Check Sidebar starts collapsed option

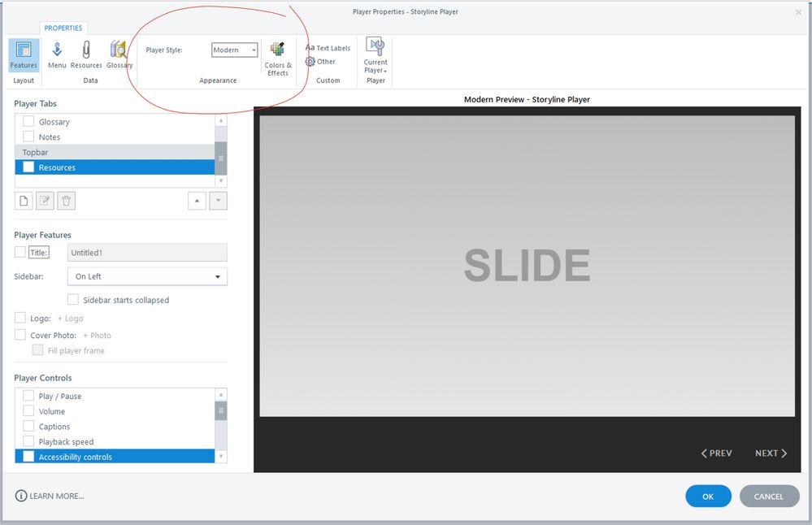click(x=73, y=300)
